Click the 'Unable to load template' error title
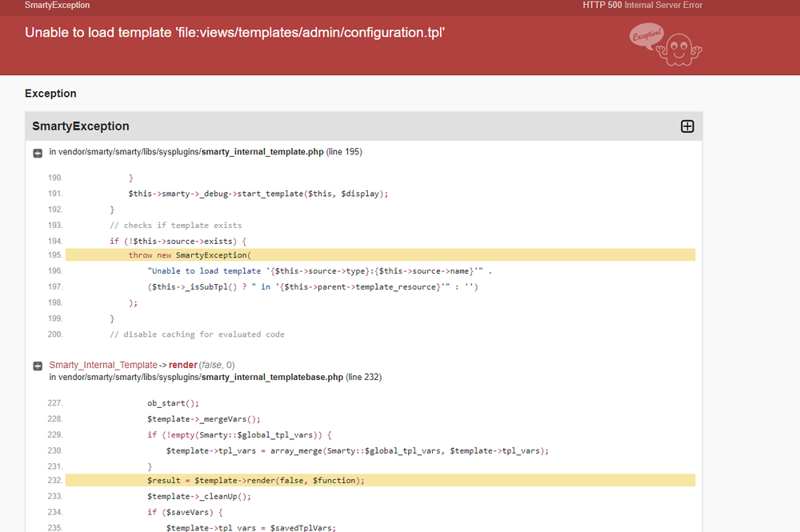Image resolution: width=800 pixels, height=532 pixels. click(234, 32)
